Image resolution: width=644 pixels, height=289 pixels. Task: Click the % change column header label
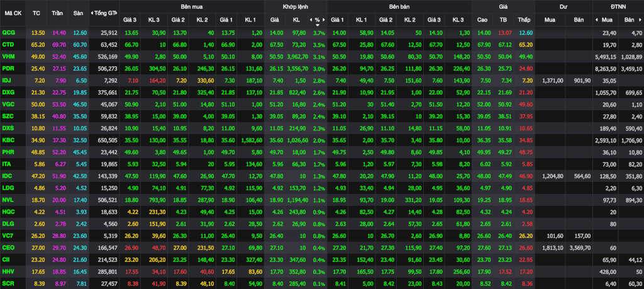(318, 20)
